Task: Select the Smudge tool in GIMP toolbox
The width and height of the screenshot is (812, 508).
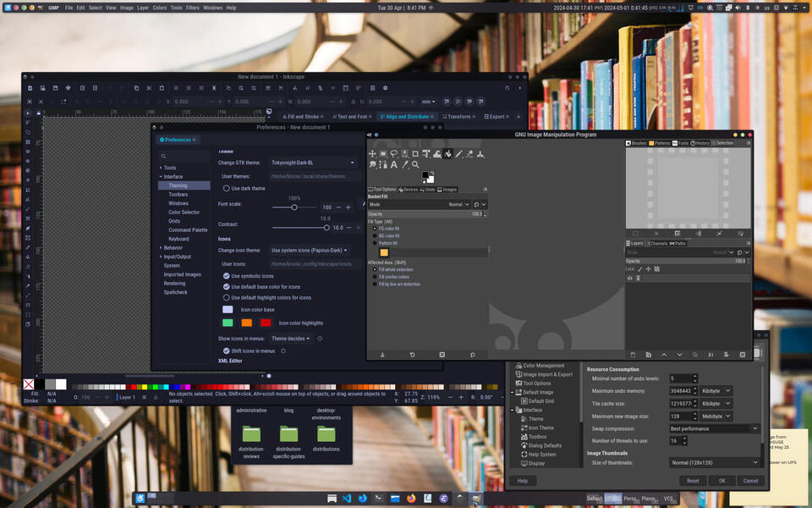Action: pos(372,165)
